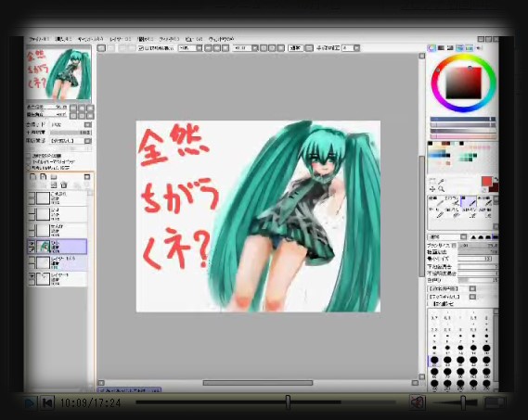Open the ファイル (File) menu
Screen dimensions: 528x420
point(39,39)
